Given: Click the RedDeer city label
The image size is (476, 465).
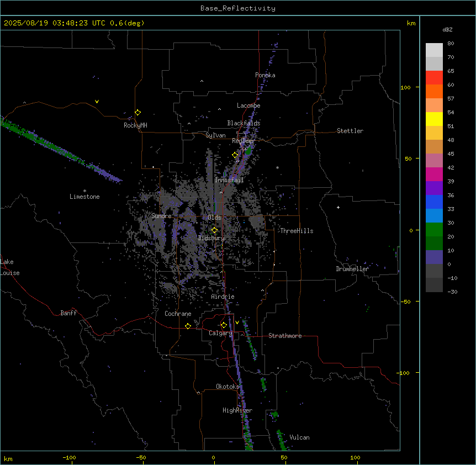Looking at the screenshot, I should 243,141.
